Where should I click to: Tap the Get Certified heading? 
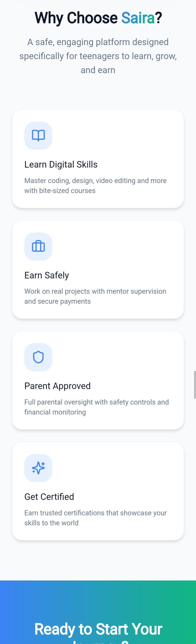click(x=49, y=497)
